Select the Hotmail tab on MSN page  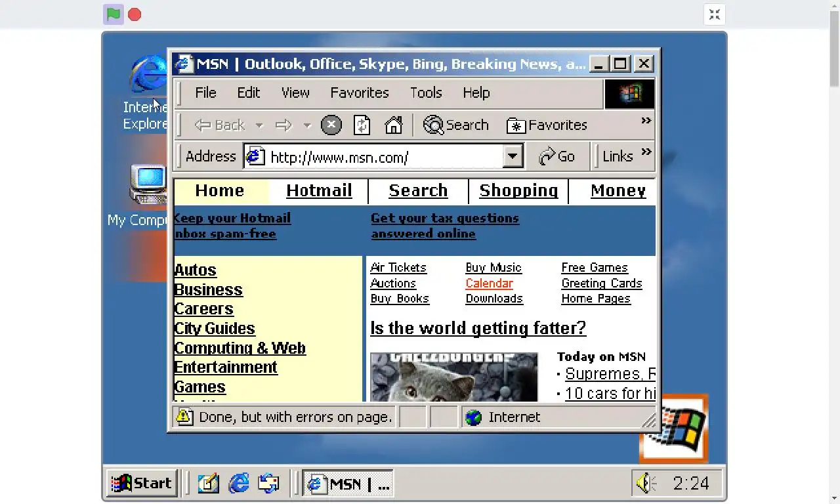[319, 190]
